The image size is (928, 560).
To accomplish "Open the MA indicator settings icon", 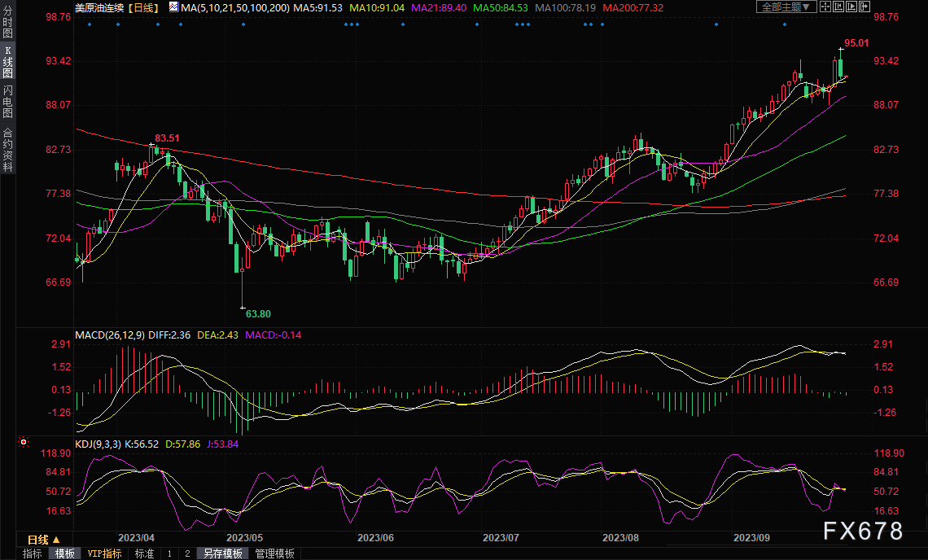I will tap(173, 7).
